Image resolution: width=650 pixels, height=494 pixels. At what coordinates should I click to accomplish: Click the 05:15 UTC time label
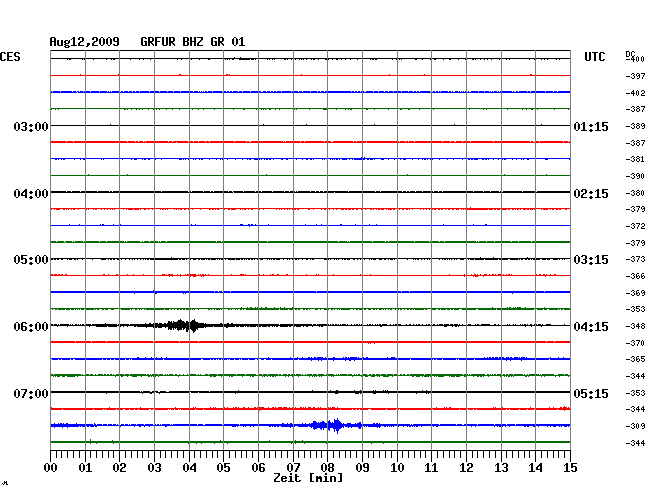pyautogui.click(x=591, y=393)
